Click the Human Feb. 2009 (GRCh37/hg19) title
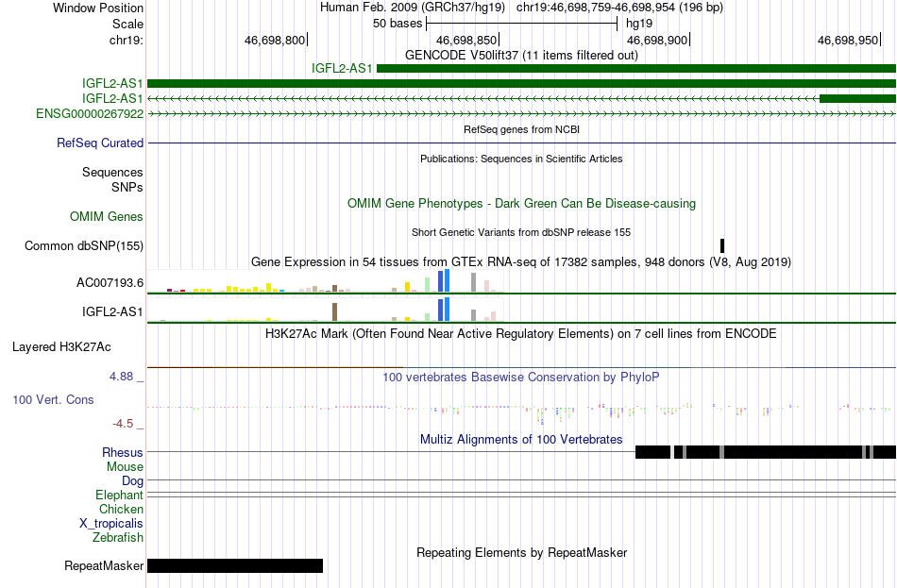 click(413, 8)
